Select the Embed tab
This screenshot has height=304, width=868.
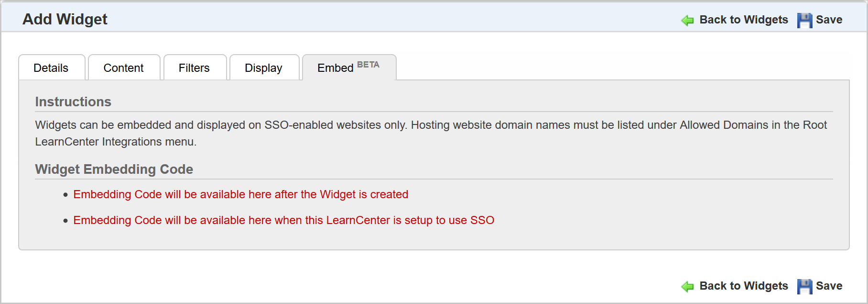336,68
